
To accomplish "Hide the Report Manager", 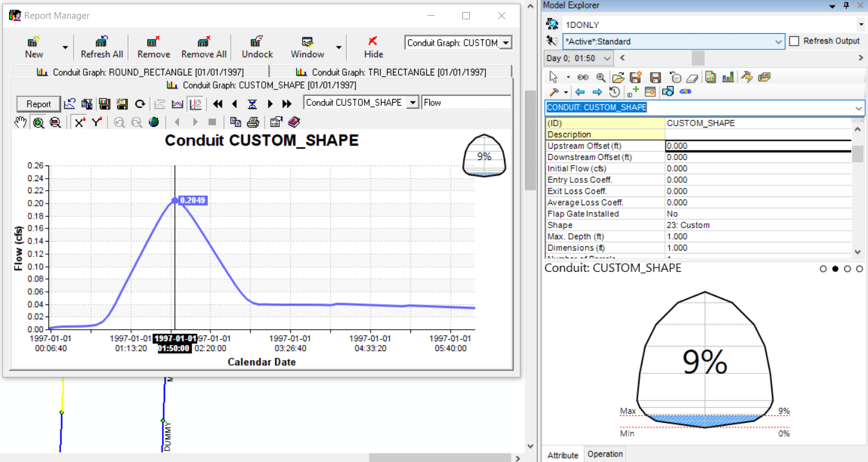I will pos(374,47).
